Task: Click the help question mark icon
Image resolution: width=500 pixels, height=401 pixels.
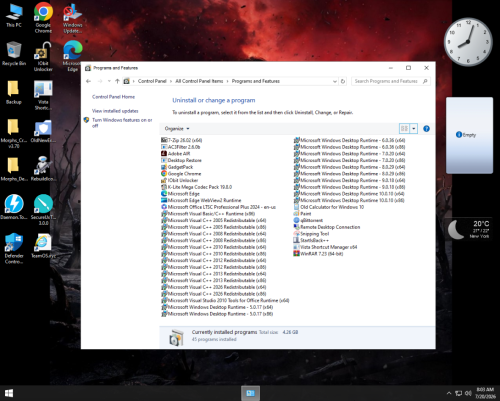Action: pos(426,129)
